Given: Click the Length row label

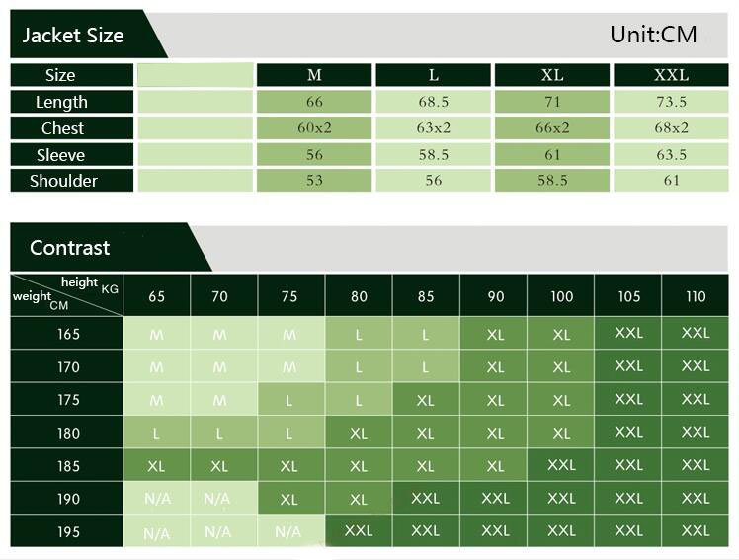Looking at the screenshot, I should tap(61, 102).
